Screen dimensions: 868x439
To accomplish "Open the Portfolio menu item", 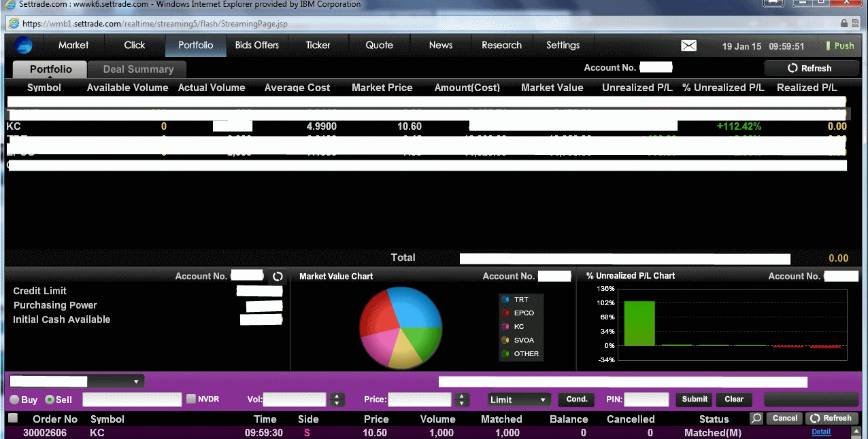I will (196, 46).
